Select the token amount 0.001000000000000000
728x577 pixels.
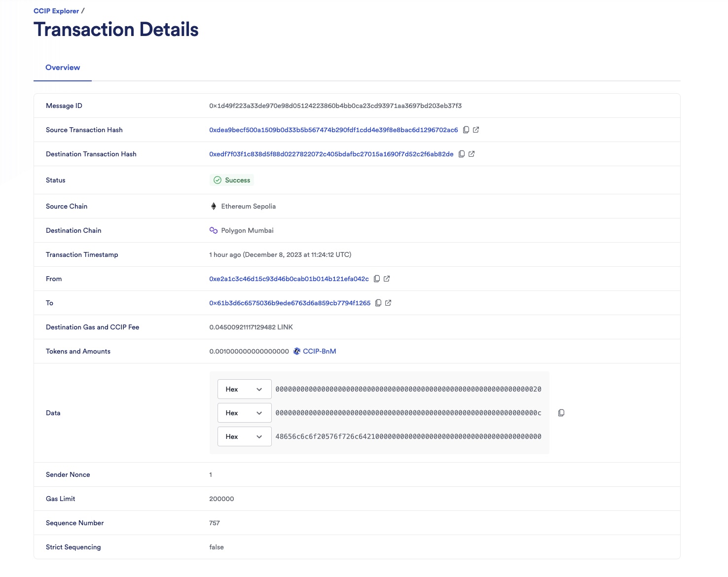click(249, 352)
